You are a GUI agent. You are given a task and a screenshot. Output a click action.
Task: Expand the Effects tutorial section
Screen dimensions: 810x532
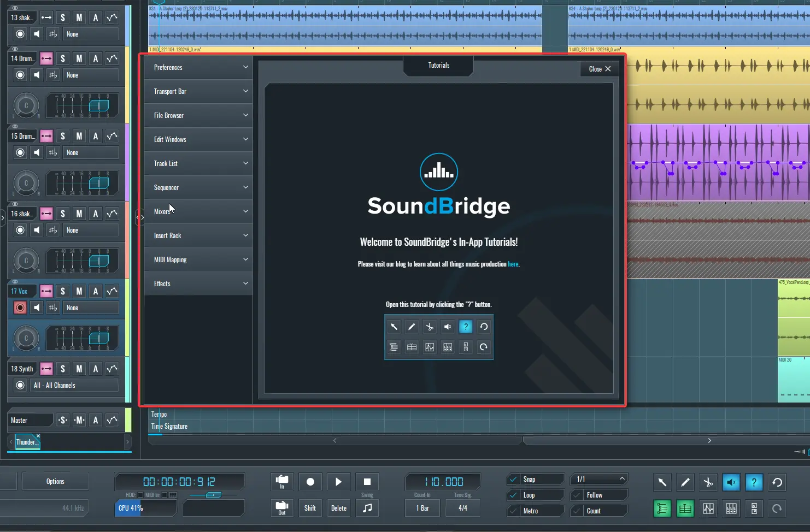(x=198, y=283)
